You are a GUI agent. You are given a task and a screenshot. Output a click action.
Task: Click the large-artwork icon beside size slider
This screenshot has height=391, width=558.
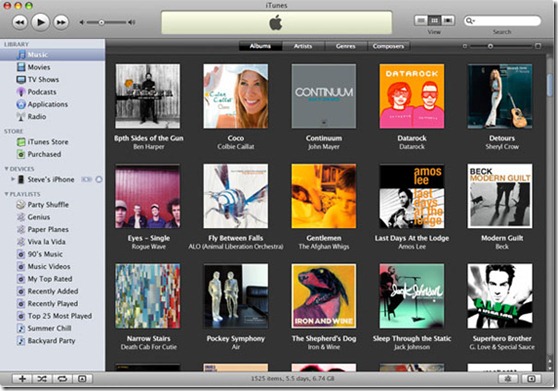538,46
